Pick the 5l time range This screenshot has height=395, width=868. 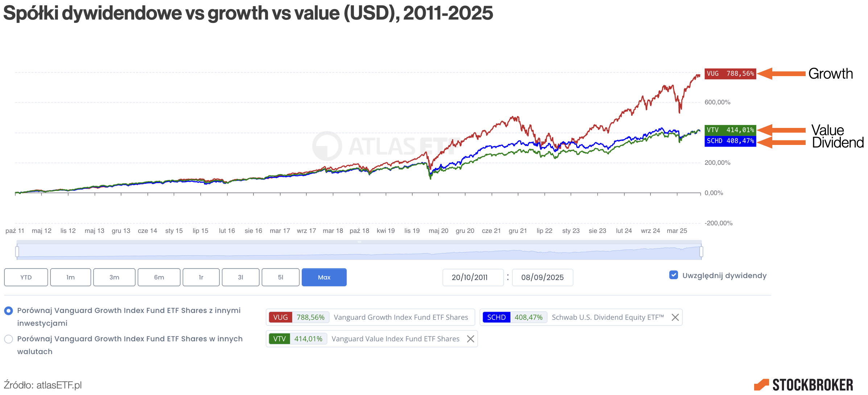click(x=280, y=277)
